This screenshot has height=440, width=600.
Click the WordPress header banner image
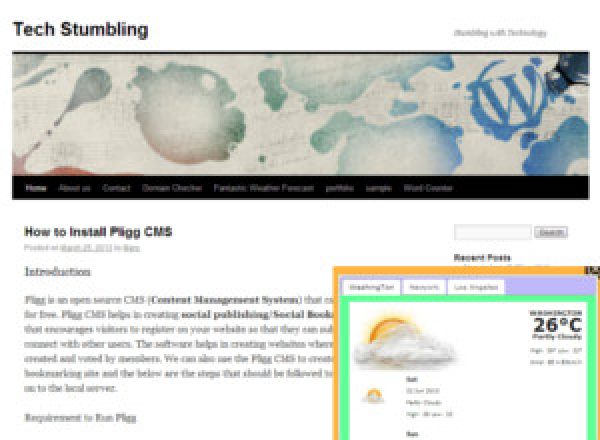[300, 114]
